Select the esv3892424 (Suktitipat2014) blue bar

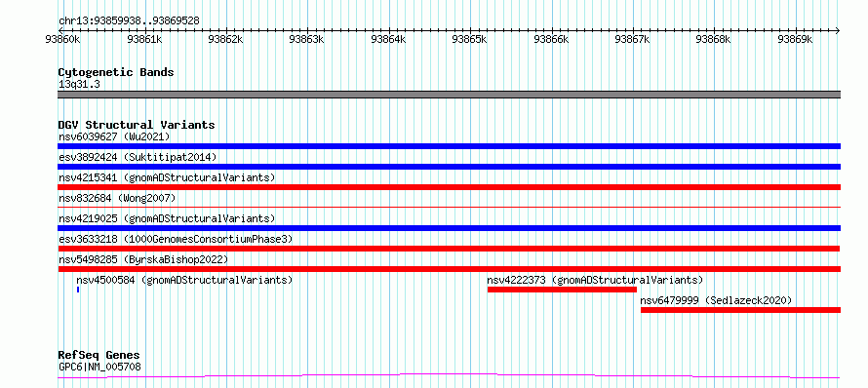(449, 167)
